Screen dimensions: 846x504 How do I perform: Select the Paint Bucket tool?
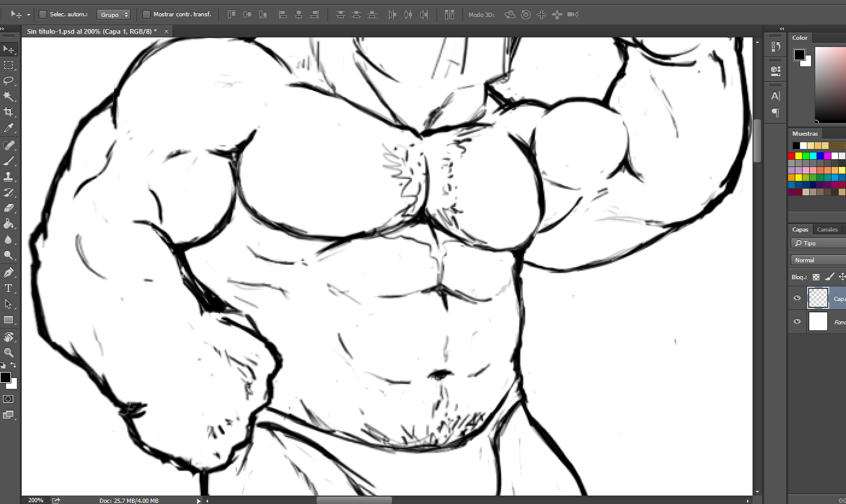tap(8, 224)
